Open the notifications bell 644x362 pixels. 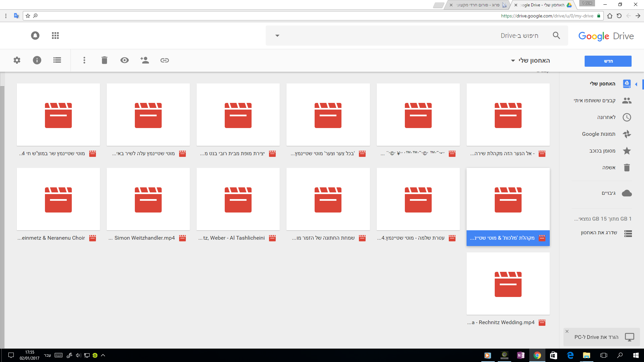(x=35, y=36)
